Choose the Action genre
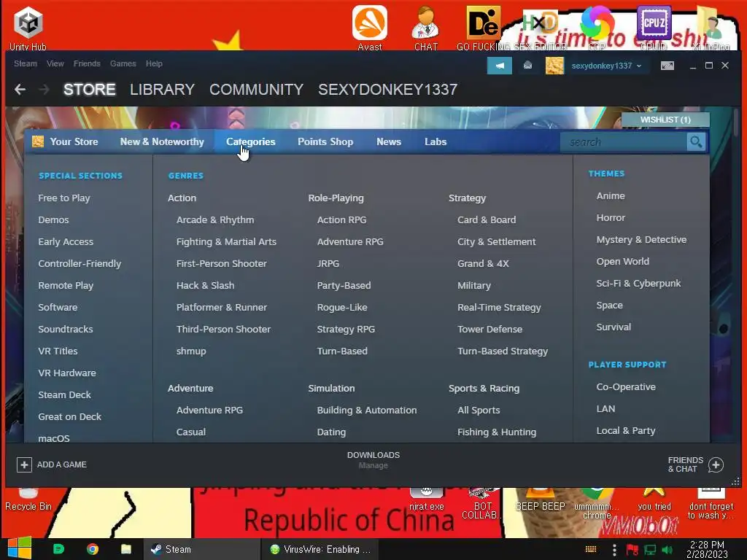Screen dimensions: 747x560 coord(182,198)
